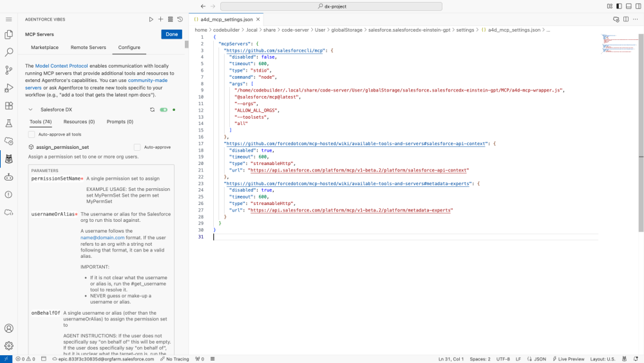Open the task history icon

(x=180, y=19)
